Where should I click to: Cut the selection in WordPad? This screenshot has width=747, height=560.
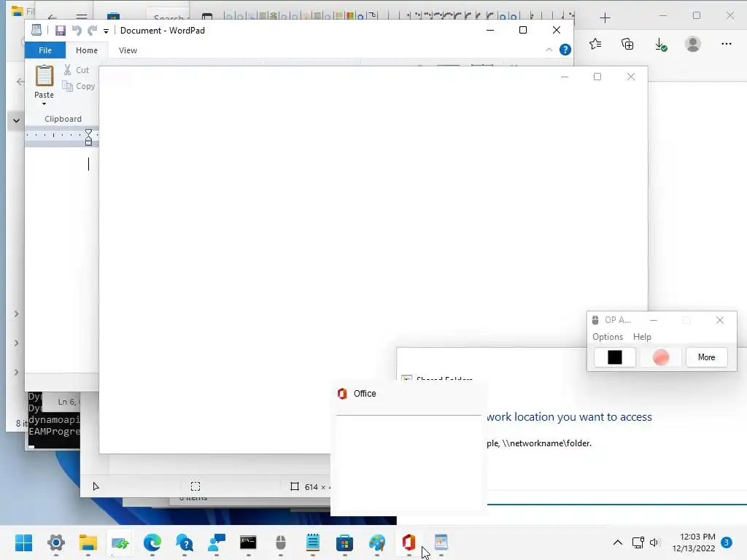click(76, 70)
